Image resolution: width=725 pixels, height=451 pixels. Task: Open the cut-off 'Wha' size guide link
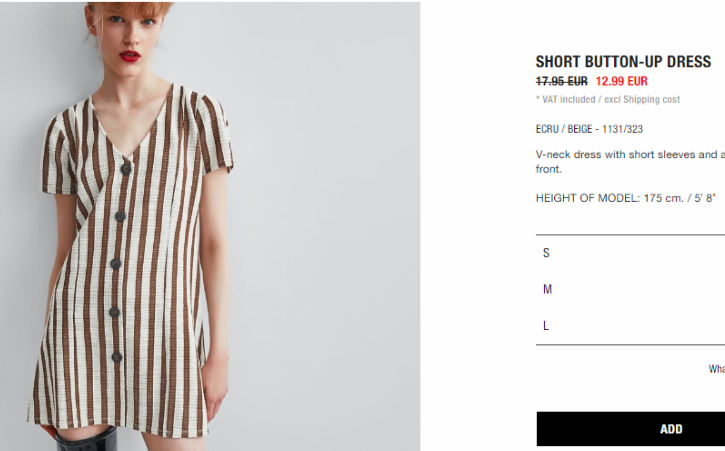tap(717, 369)
